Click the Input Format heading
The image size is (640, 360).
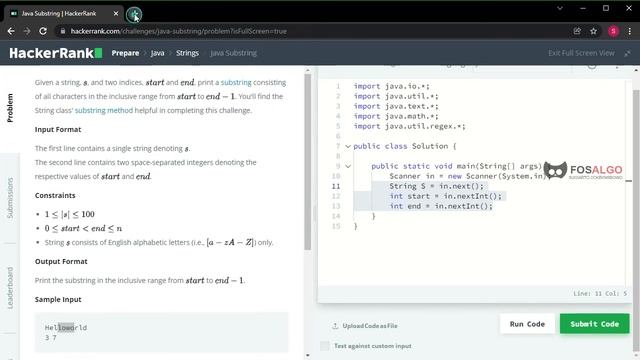(58, 129)
